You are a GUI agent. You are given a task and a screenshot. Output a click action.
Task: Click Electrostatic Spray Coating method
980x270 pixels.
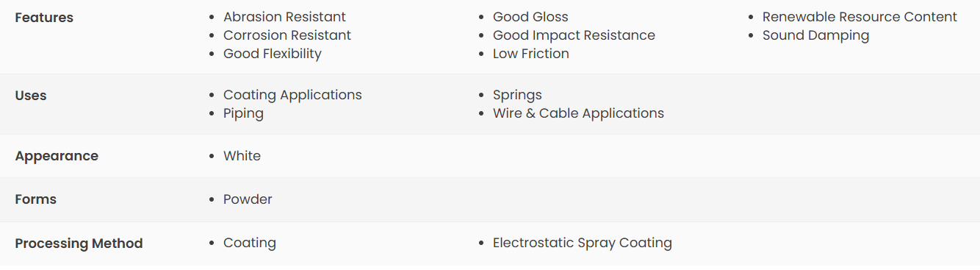583,243
